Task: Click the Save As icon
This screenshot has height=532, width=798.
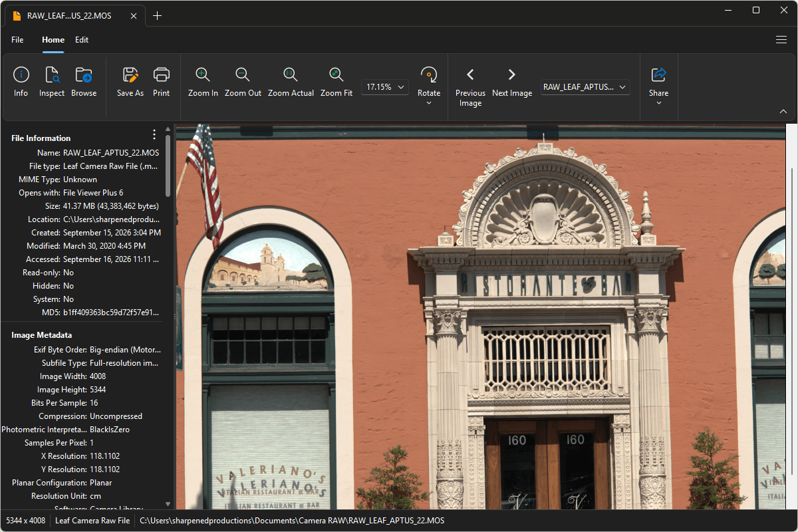Action: [x=130, y=83]
